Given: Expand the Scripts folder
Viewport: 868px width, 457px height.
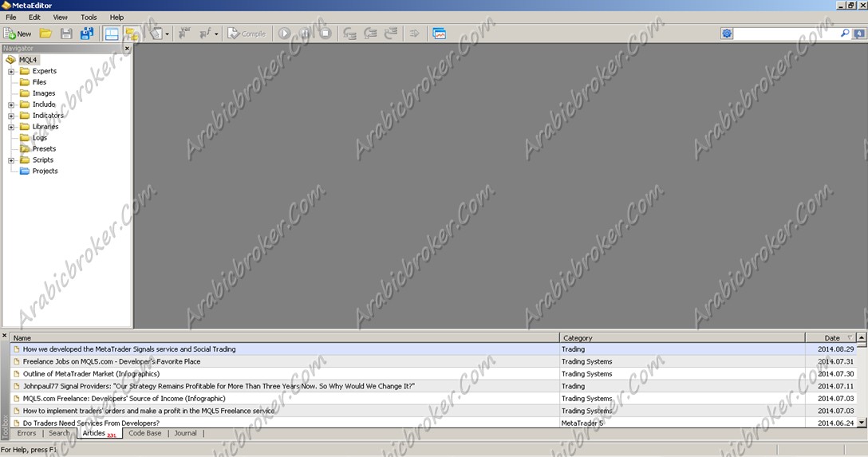Looking at the screenshot, I should pyautogui.click(x=11, y=160).
